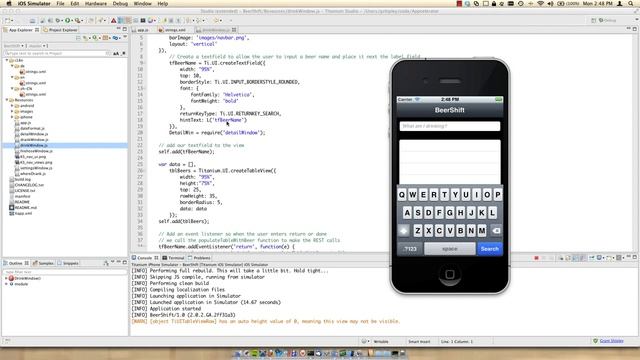
Task: Expand the images folder
Action: (x=12, y=111)
